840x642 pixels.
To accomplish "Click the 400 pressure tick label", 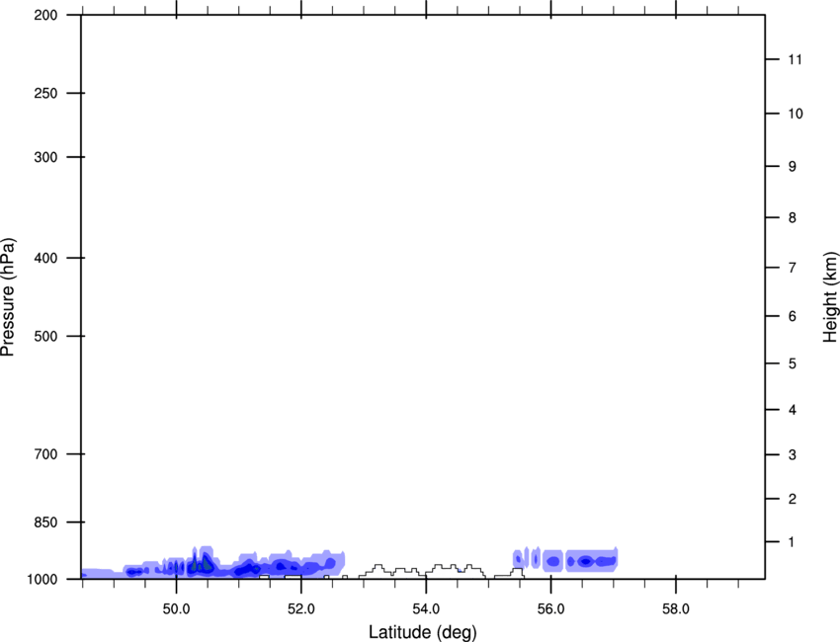I will point(45,258).
